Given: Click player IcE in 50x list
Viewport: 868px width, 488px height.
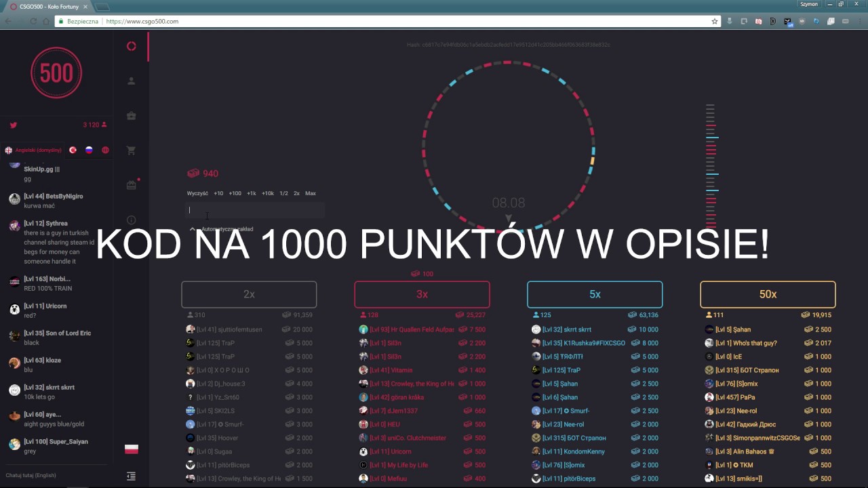Looking at the screenshot, I should point(729,357).
